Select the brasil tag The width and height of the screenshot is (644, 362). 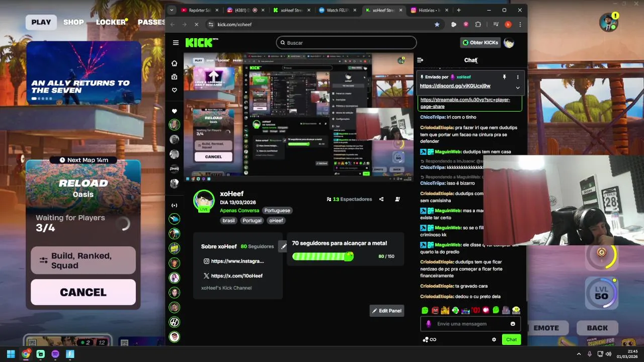pos(229,221)
